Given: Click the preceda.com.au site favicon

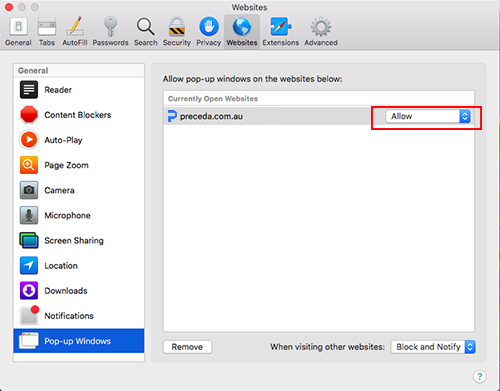Looking at the screenshot, I should [x=172, y=116].
